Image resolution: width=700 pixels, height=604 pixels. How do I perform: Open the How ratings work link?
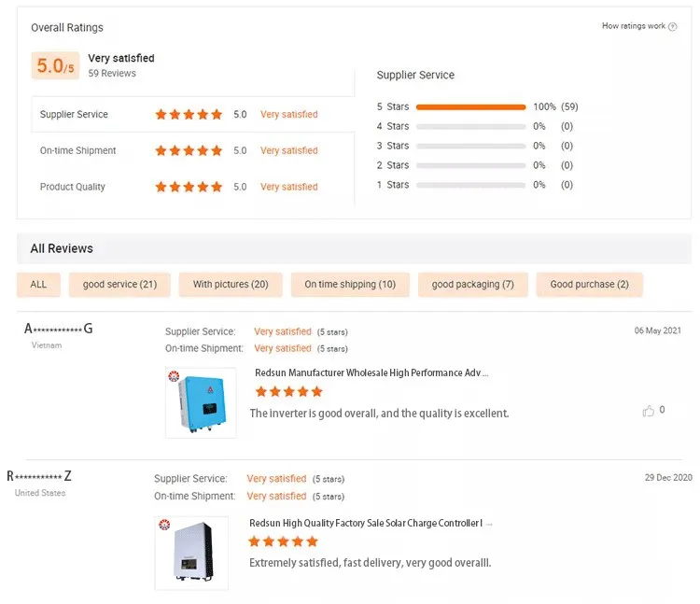634,27
